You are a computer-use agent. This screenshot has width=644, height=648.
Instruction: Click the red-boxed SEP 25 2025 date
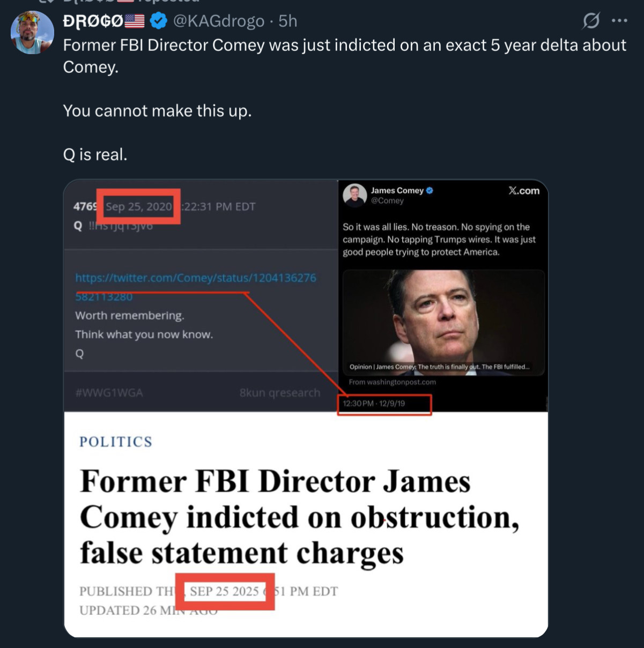[x=225, y=591]
